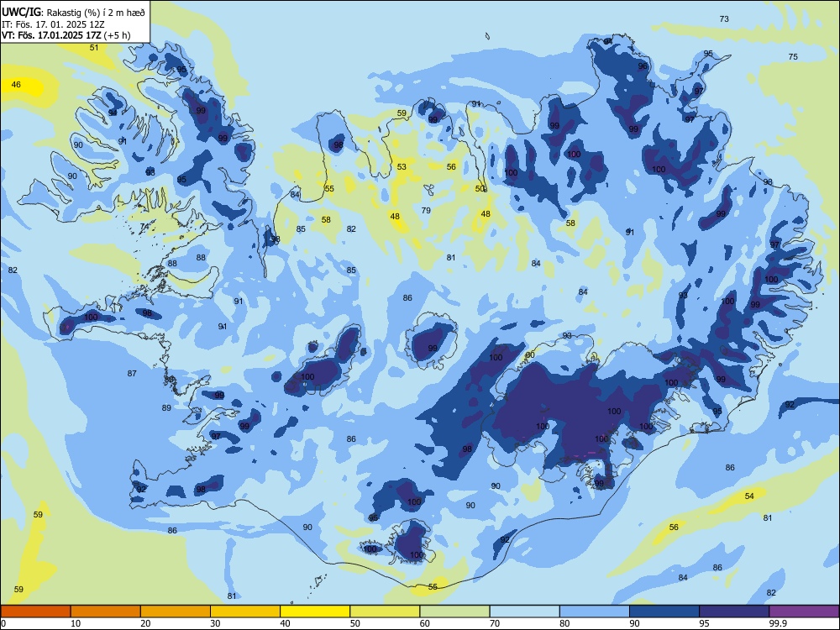Image resolution: width=840 pixels, height=630 pixels.
Task: Click the title text 'UWC/IG: Rakastig (%) í 2 m hæð'
Action: click(x=73, y=11)
